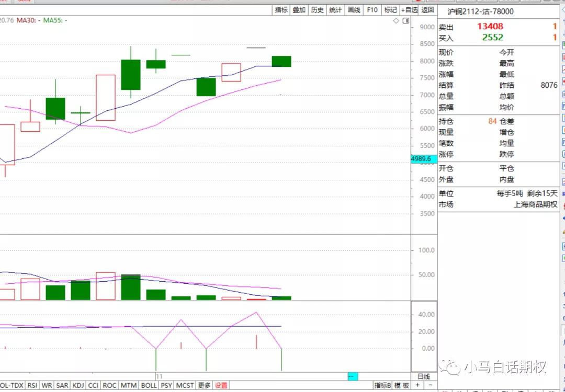Open the red 设置 settings option
565x392 pixels.
click(x=221, y=385)
